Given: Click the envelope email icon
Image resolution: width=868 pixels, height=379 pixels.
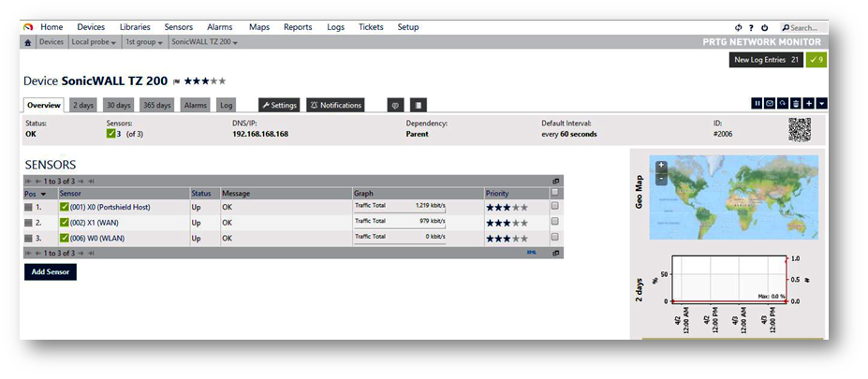Looking at the screenshot, I should [x=770, y=104].
